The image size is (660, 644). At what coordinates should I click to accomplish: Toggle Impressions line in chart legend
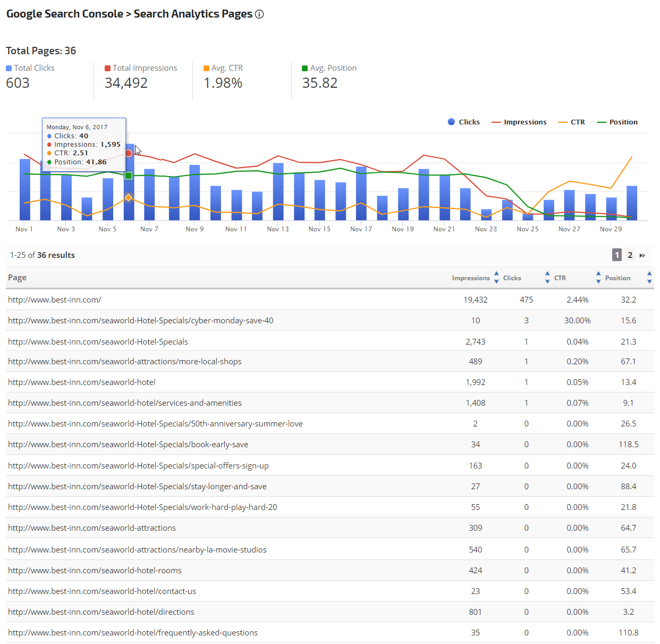pyautogui.click(x=519, y=122)
